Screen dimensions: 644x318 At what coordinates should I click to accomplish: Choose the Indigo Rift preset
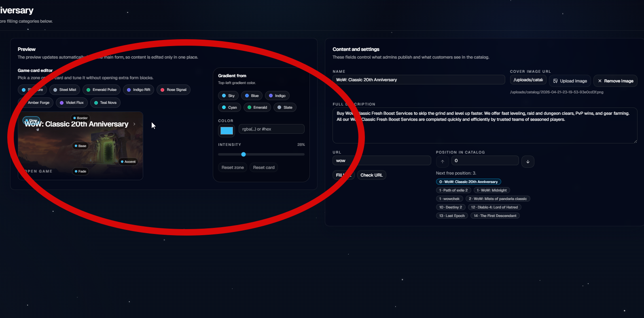pyautogui.click(x=139, y=90)
